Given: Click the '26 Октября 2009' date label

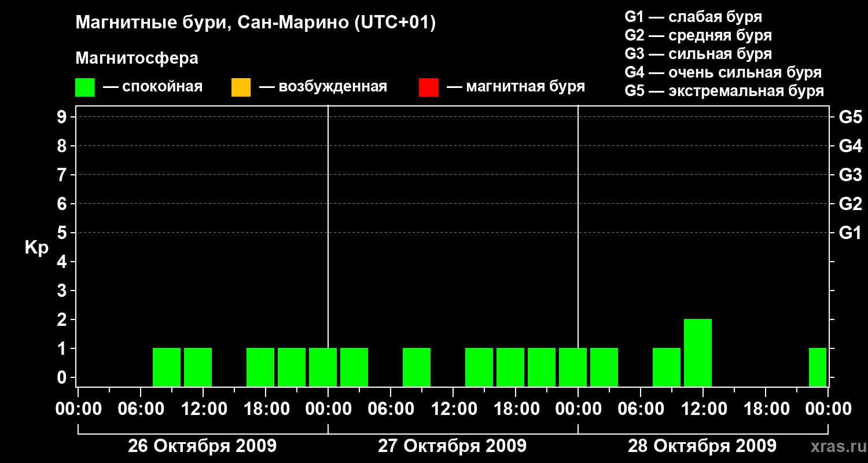Looking at the screenshot, I should [x=203, y=446].
